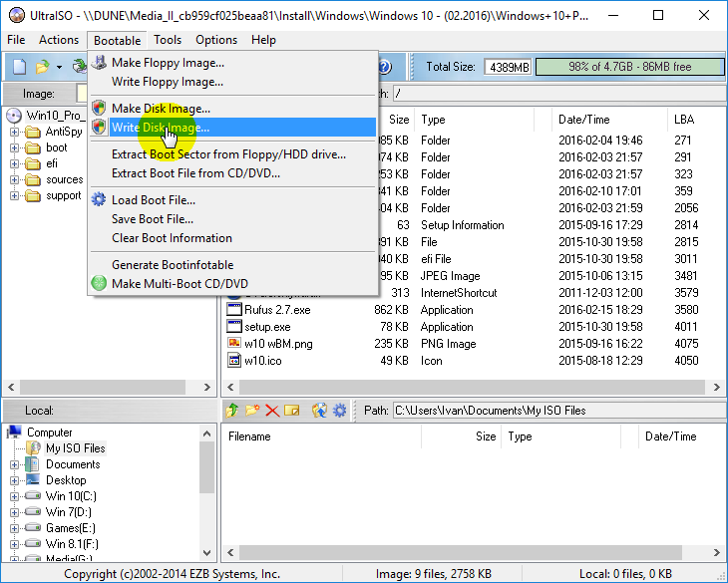728x583 pixels.
Task: Expand the boot tree node
Action: [x=14, y=147]
